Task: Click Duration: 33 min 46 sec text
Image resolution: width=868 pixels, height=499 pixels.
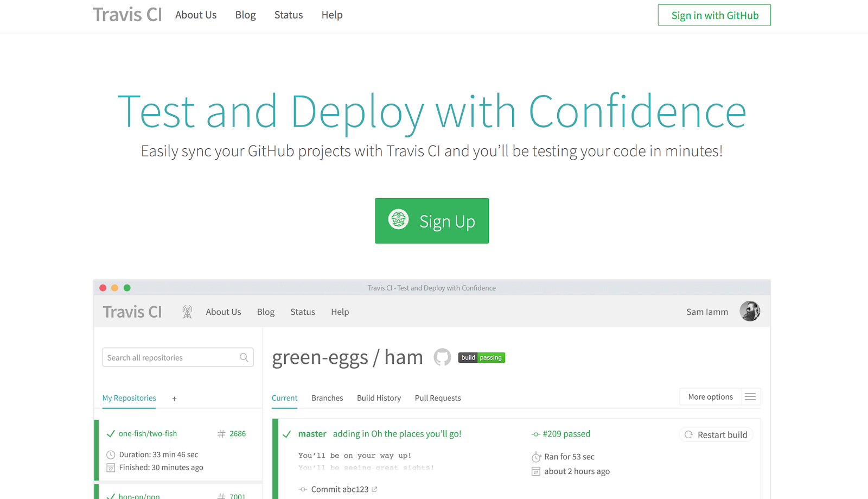Action: tap(158, 454)
